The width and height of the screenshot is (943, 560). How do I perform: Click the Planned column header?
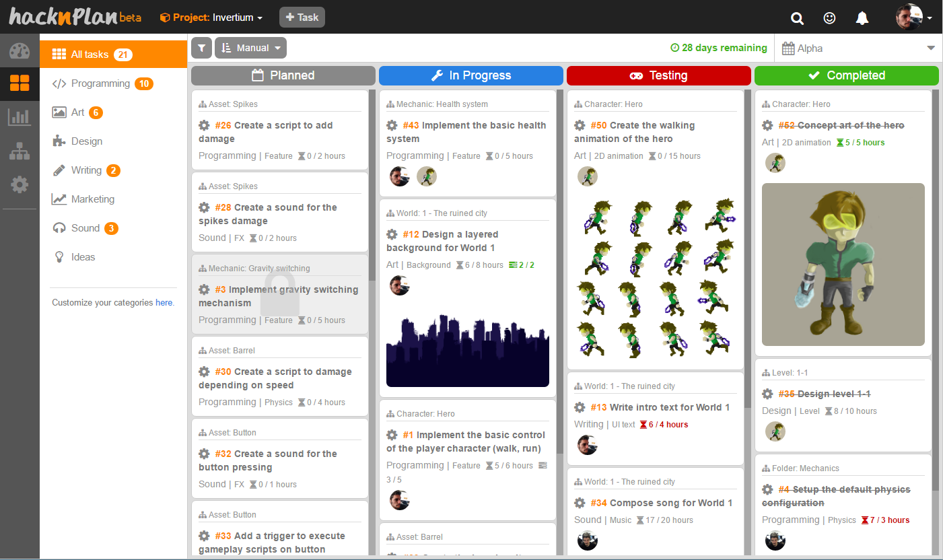click(283, 75)
